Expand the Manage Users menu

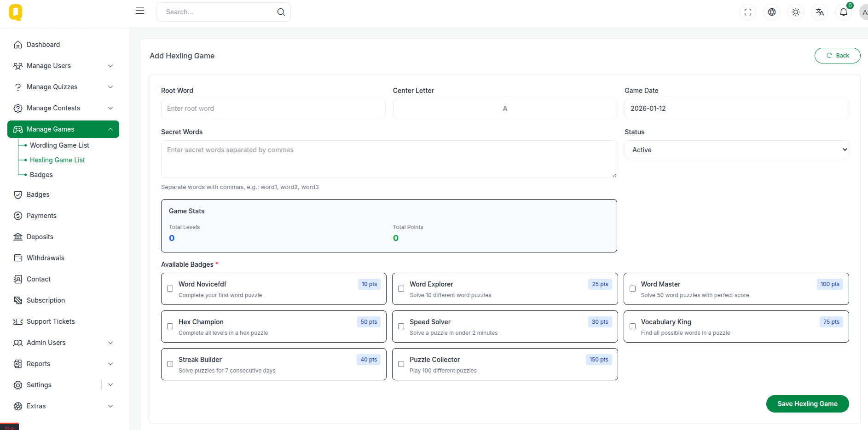(x=63, y=66)
